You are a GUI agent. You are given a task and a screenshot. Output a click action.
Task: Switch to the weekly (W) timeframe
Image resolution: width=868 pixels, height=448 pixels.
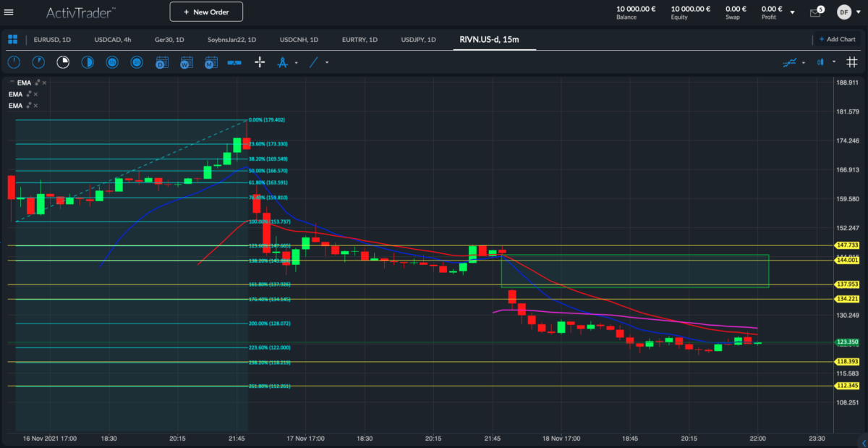(x=185, y=63)
